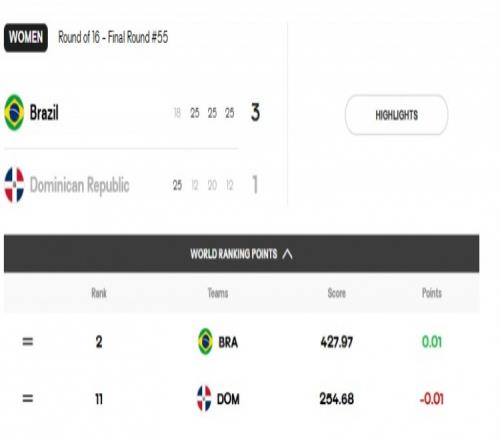
Task: Open the Highlights button
Action: click(x=396, y=115)
